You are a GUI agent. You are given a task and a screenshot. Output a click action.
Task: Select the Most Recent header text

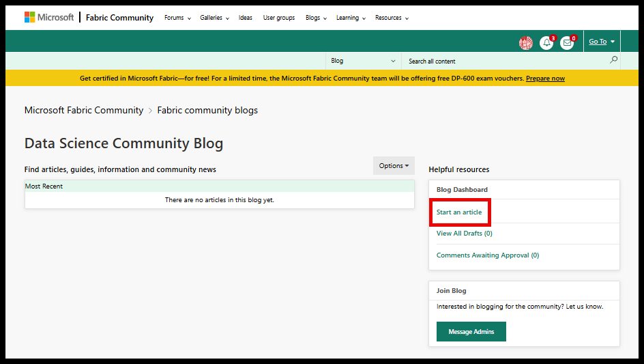44,186
